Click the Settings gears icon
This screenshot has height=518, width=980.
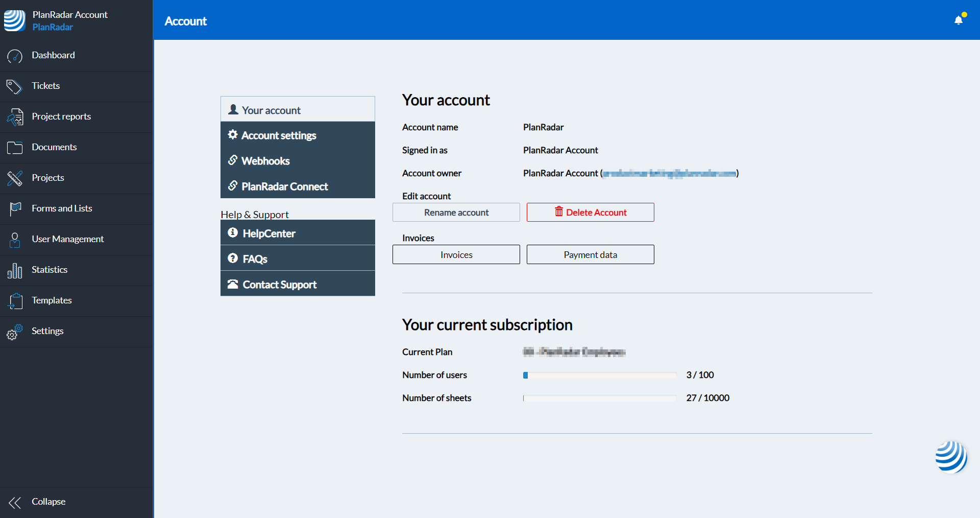[x=15, y=332]
